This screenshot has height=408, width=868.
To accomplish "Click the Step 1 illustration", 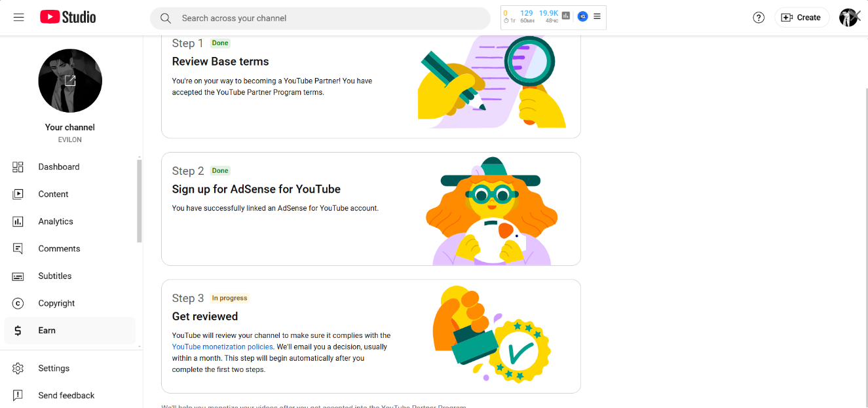I will point(492,81).
